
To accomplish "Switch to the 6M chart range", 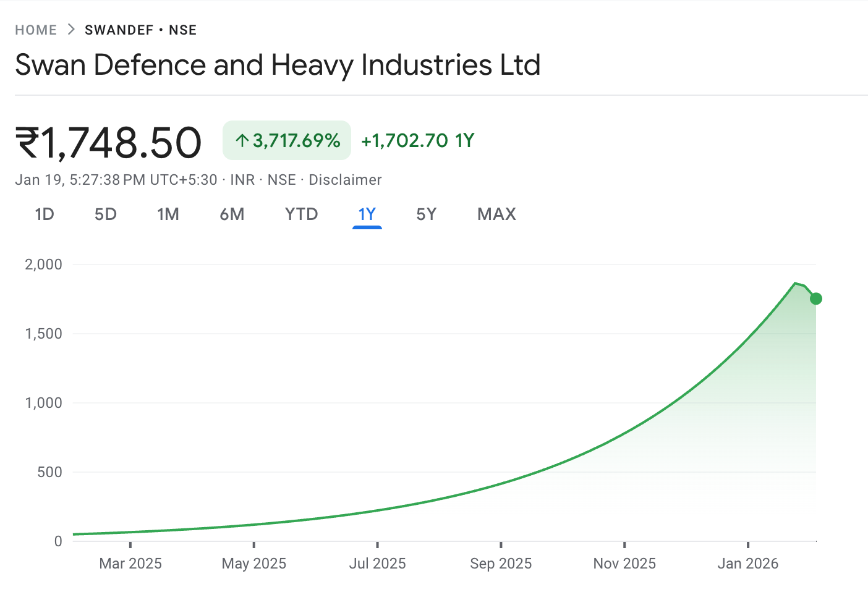I will 232,214.
